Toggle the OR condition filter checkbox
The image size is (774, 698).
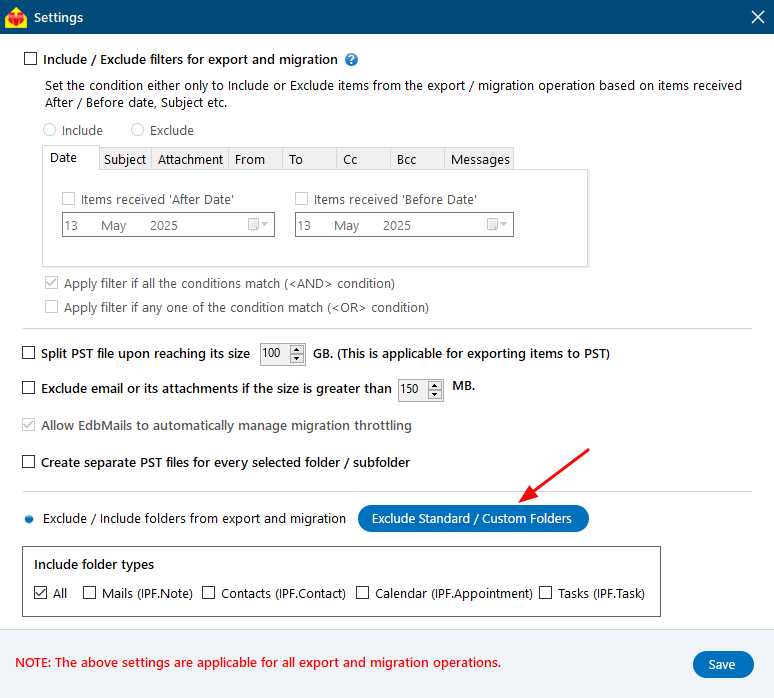click(x=51, y=307)
